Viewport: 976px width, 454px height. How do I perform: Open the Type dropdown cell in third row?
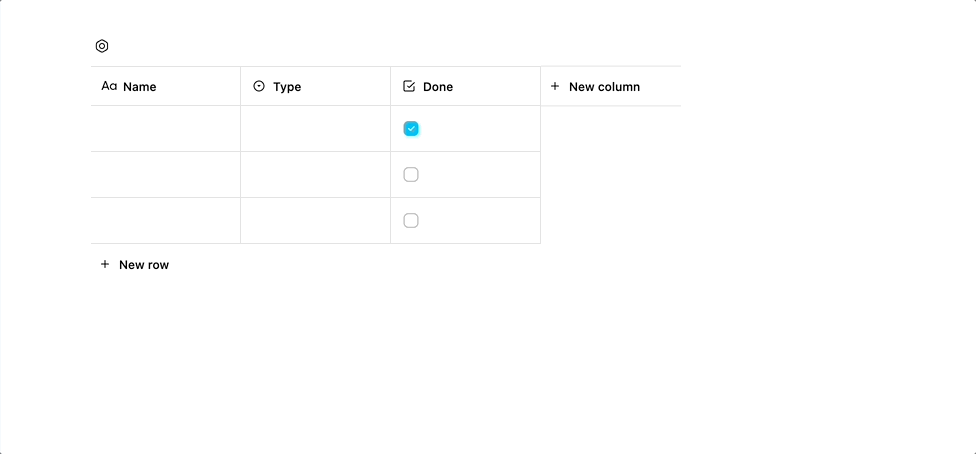point(316,220)
